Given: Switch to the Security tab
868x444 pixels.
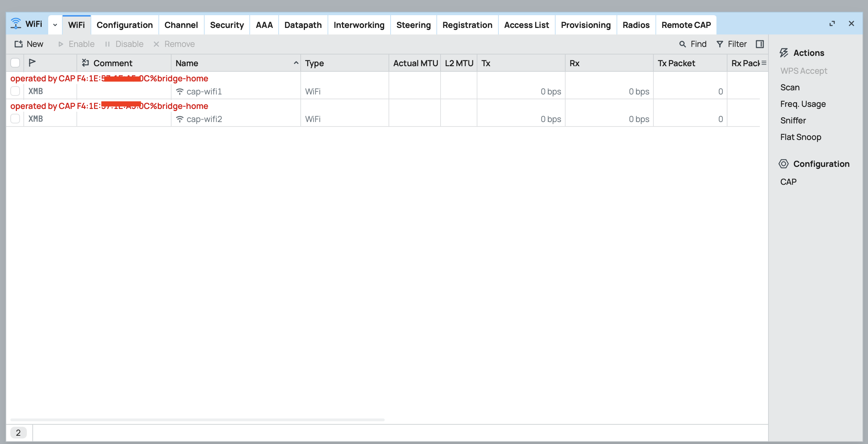Looking at the screenshot, I should (227, 25).
